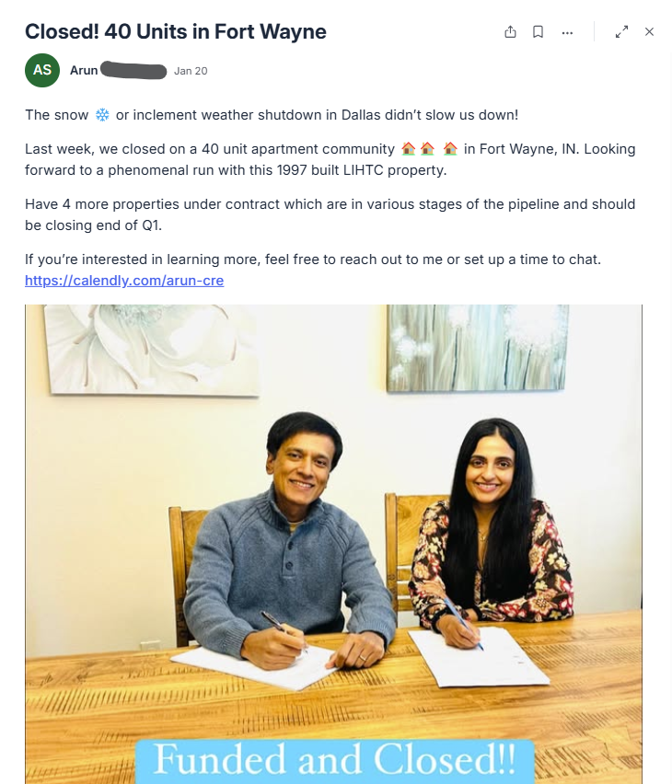The height and width of the screenshot is (784, 672).
Task: Open the more options ellipsis menu
Action: point(567,32)
